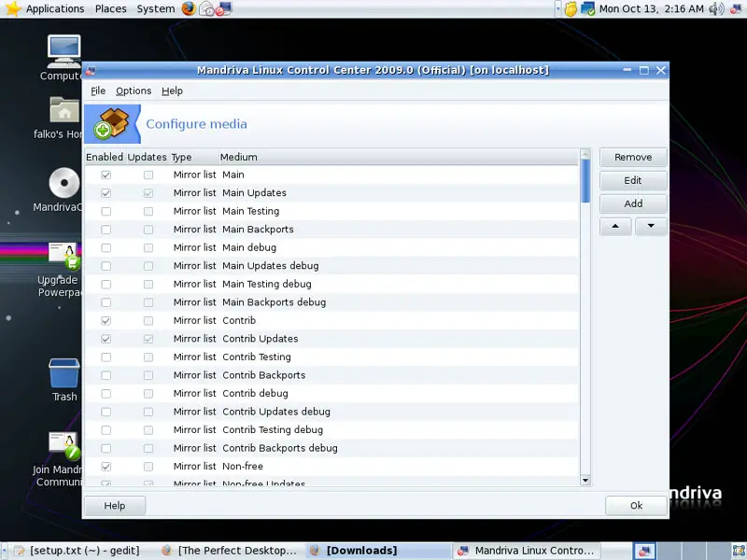
Task: Click the volume speaker icon in the panel
Action: 716,8
